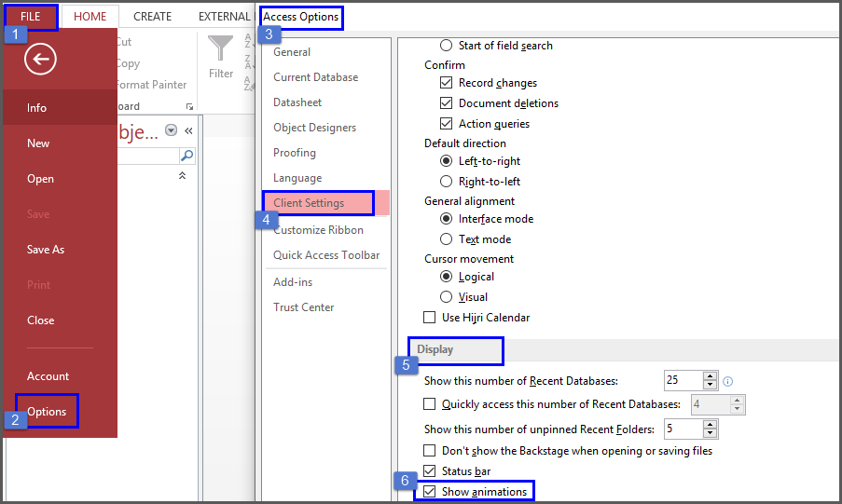Open navigation pane dropdown arrow

pyautogui.click(x=172, y=129)
